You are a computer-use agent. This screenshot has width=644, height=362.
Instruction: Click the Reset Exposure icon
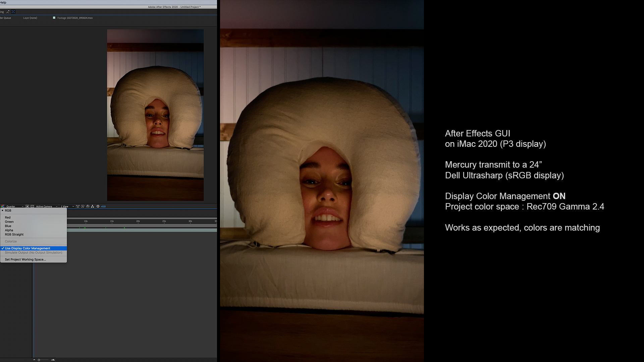click(x=98, y=206)
